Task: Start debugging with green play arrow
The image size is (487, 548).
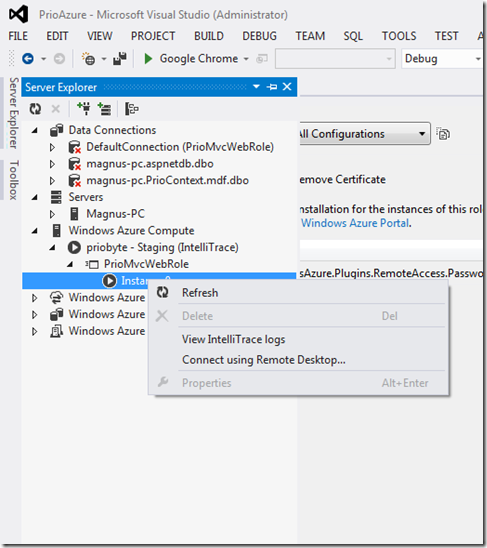Action: pyautogui.click(x=148, y=59)
